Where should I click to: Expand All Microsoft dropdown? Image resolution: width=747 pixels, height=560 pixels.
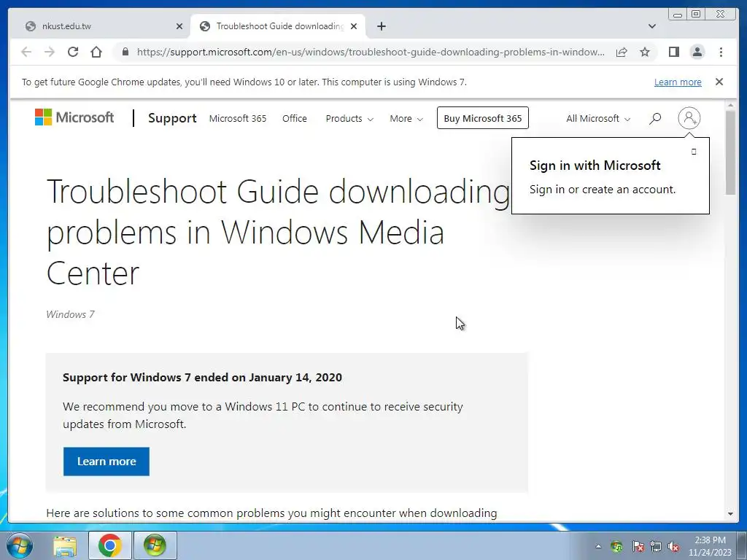(598, 119)
